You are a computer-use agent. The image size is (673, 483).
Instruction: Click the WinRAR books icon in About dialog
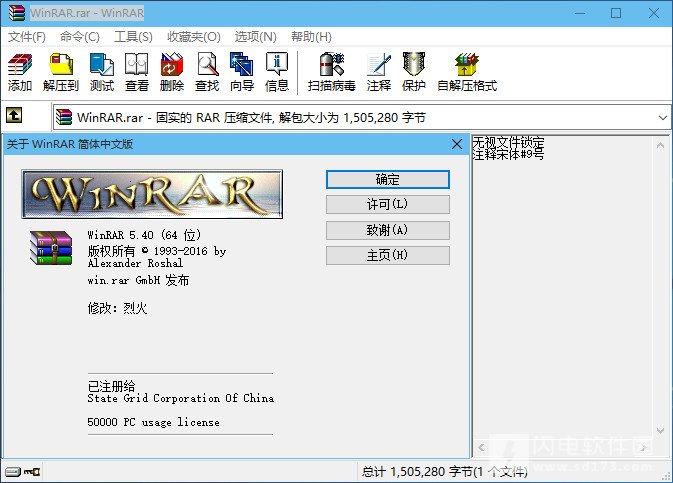pos(51,248)
